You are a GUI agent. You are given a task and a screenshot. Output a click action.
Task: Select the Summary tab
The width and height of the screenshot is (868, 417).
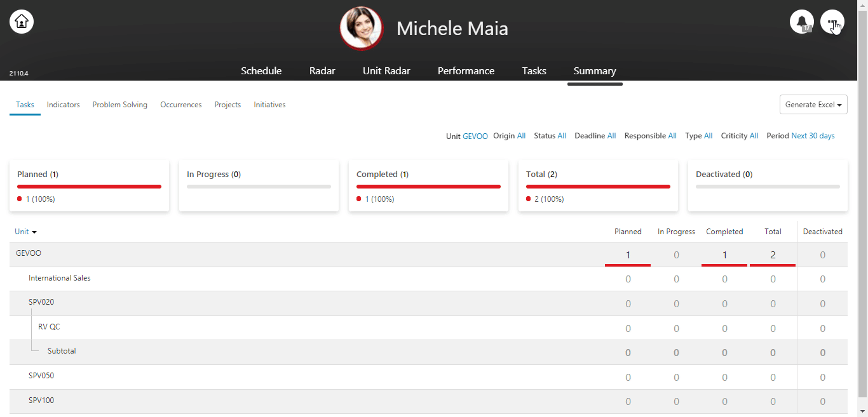point(595,71)
